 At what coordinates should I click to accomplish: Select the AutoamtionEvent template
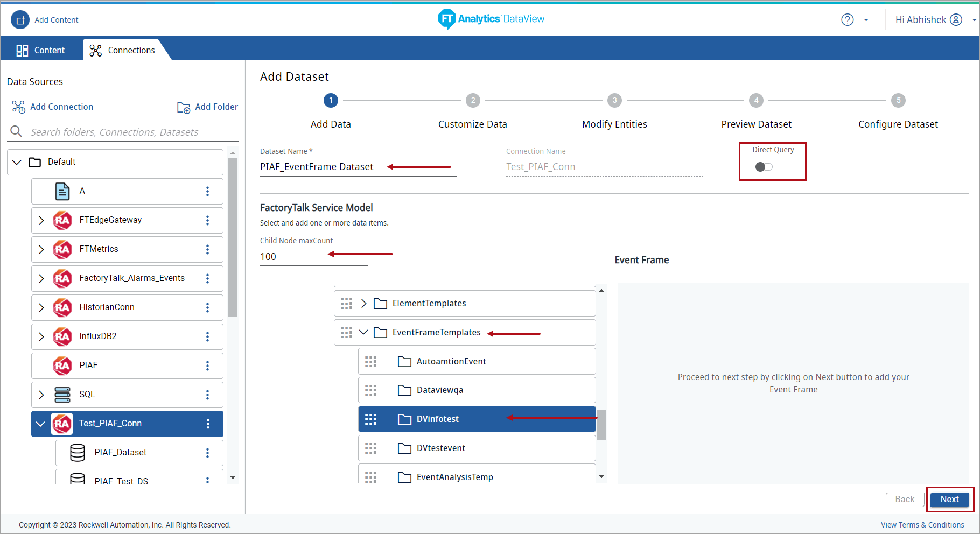click(477, 361)
